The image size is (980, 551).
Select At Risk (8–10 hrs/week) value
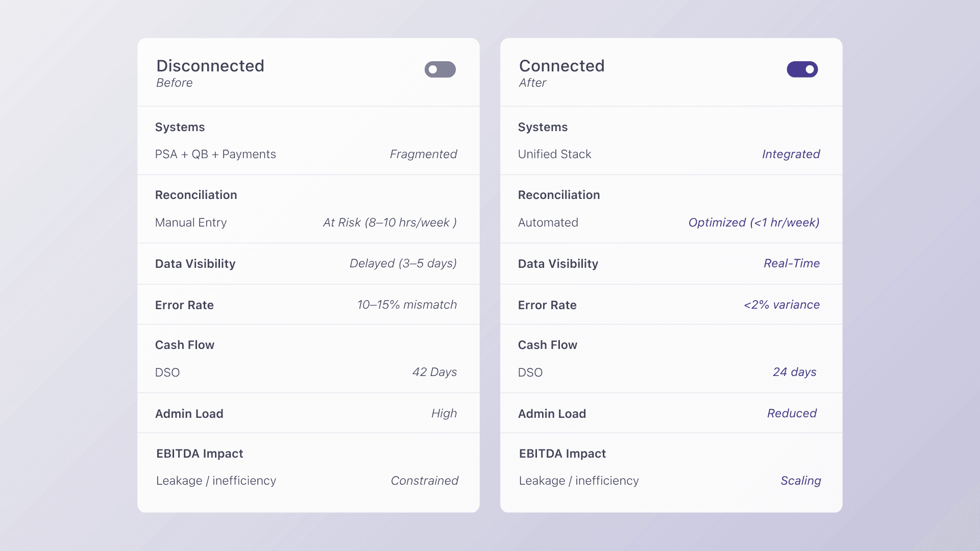(389, 222)
